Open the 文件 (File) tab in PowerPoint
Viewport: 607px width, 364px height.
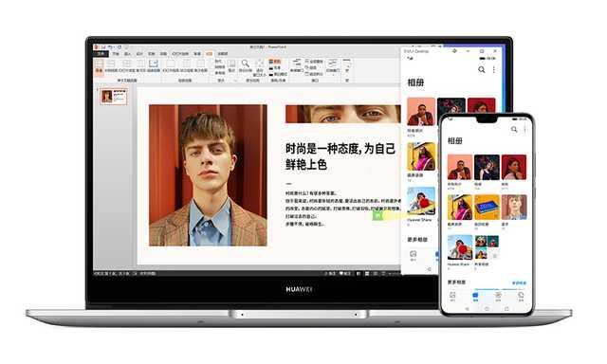(x=101, y=54)
